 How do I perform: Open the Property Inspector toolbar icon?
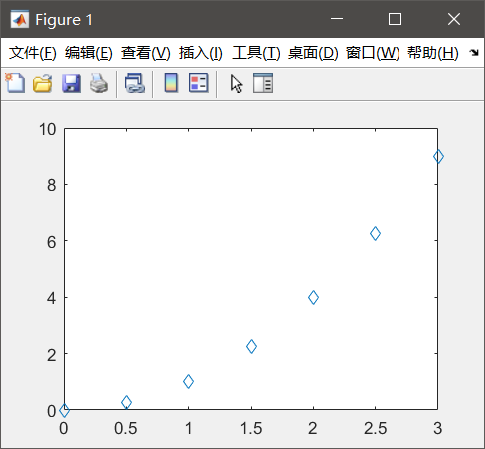click(263, 83)
